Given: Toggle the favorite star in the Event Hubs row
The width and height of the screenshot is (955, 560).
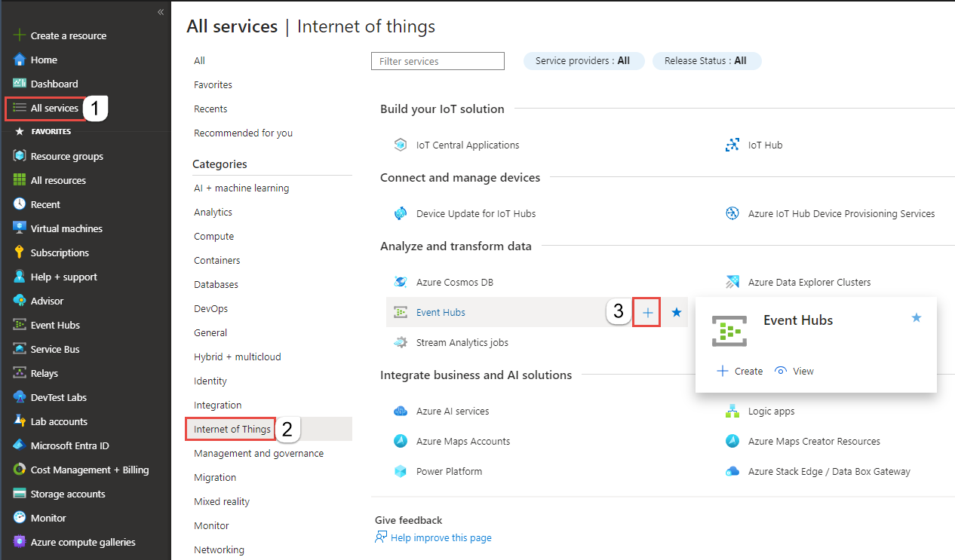Looking at the screenshot, I should 677,312.
